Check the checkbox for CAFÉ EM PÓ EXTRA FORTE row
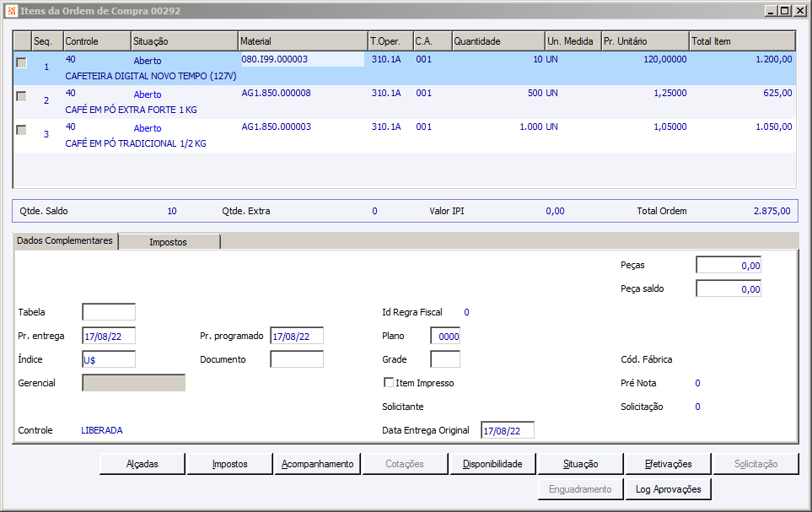The height and width of the screenshot is (512, 812). (21, 96)
